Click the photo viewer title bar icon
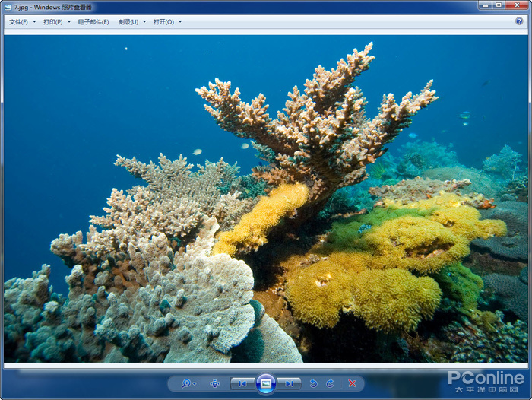The image size is (532, 400). point(8,7)
